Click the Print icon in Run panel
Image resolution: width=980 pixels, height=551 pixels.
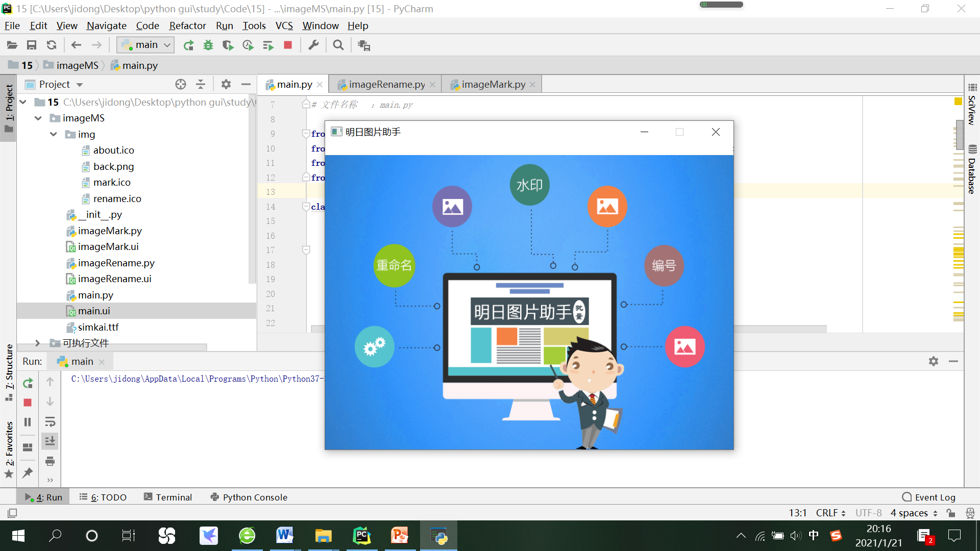tap(50, 461)
